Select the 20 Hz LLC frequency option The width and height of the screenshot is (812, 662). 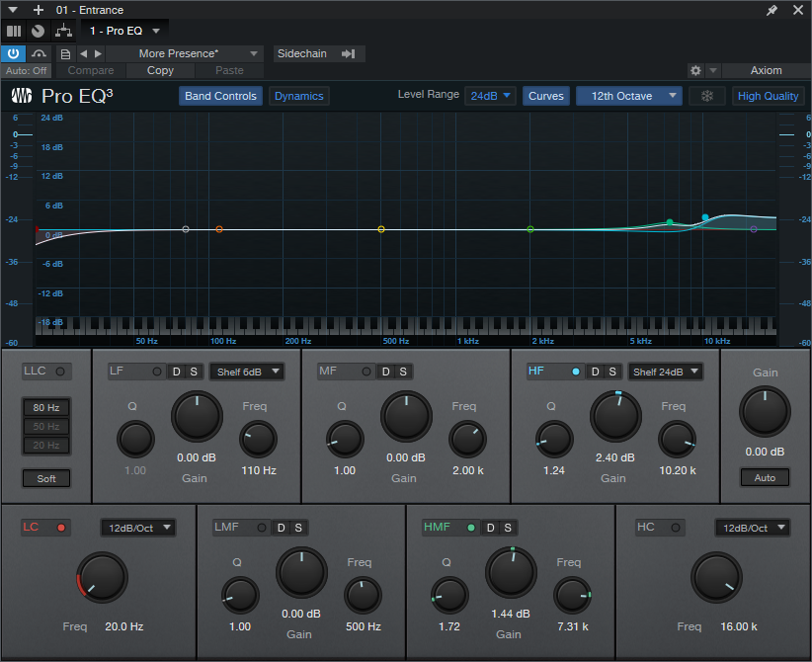click(46, 445)
